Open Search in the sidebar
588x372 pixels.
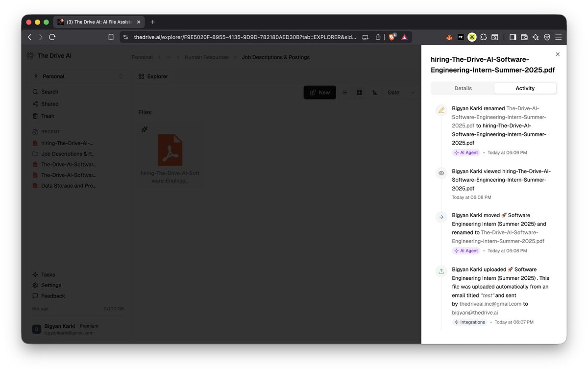tap(45, 92)
